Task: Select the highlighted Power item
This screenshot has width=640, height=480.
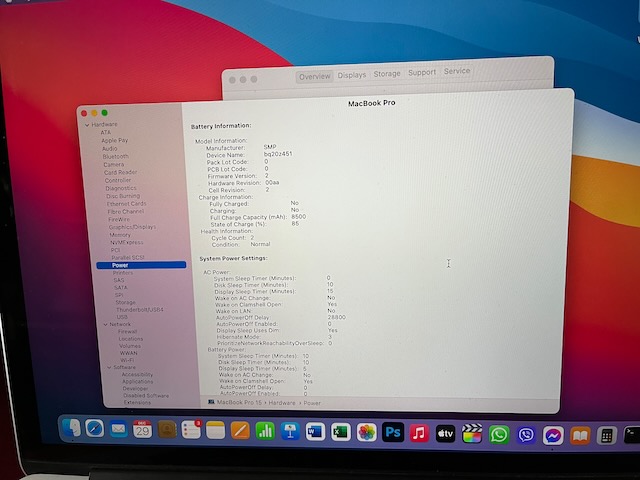Action: coord(141,265)
